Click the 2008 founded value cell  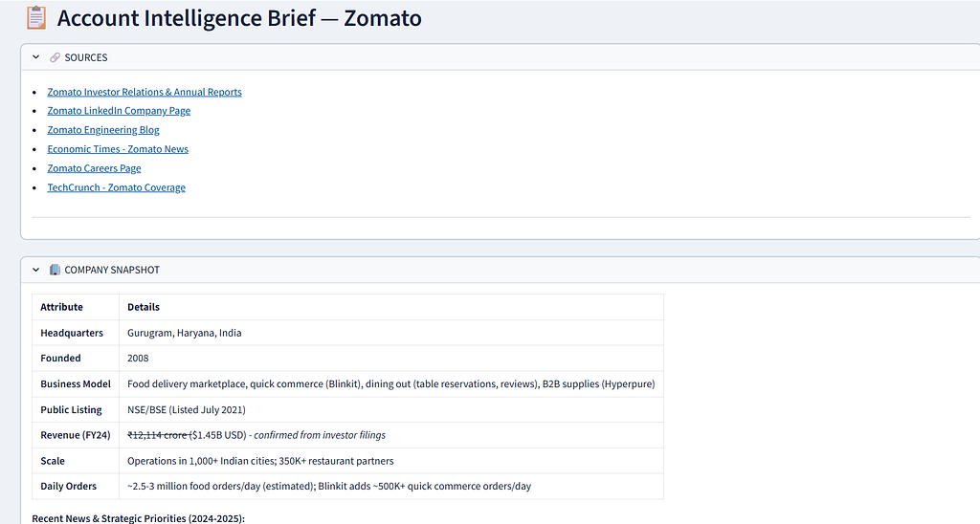391,358
